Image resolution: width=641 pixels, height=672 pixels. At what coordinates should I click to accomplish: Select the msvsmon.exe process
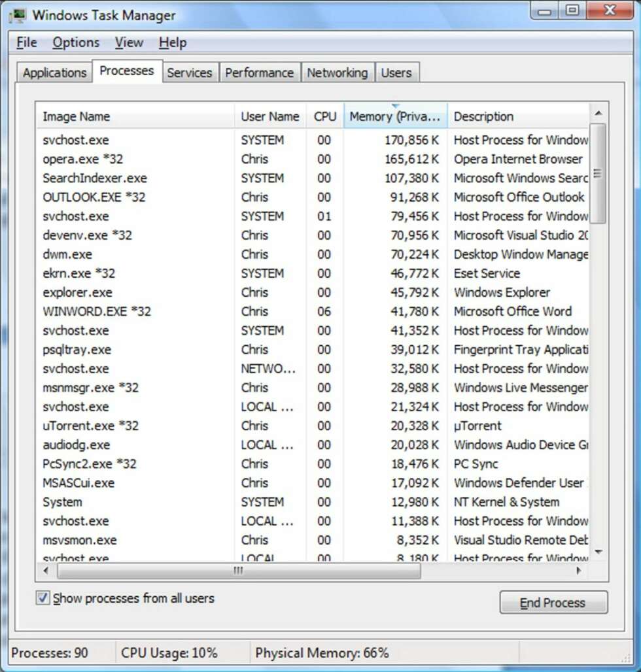(x=312, y=541)
